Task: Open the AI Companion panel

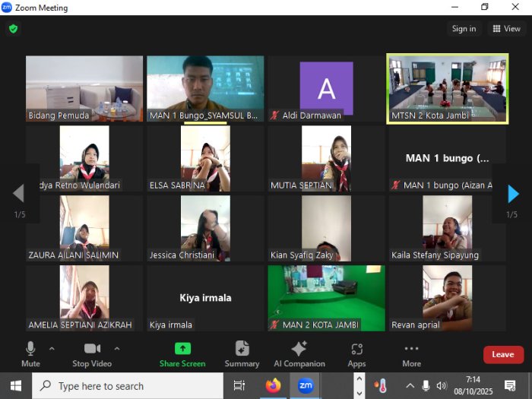Action: [299, 354]
